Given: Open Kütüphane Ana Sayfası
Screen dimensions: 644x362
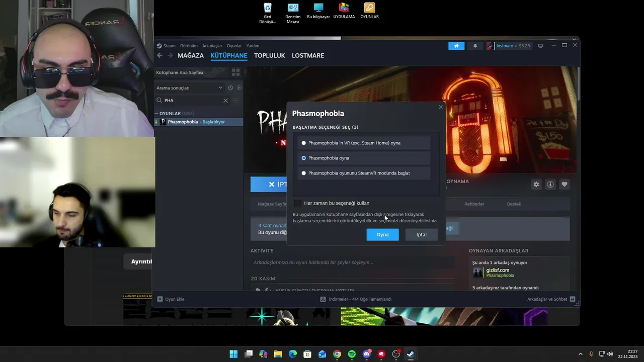Looking at the screenshot, I should (180, 72).
